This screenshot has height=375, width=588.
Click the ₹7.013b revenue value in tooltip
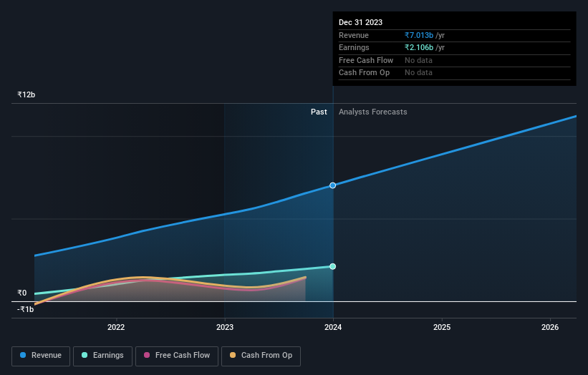point(419,35)
